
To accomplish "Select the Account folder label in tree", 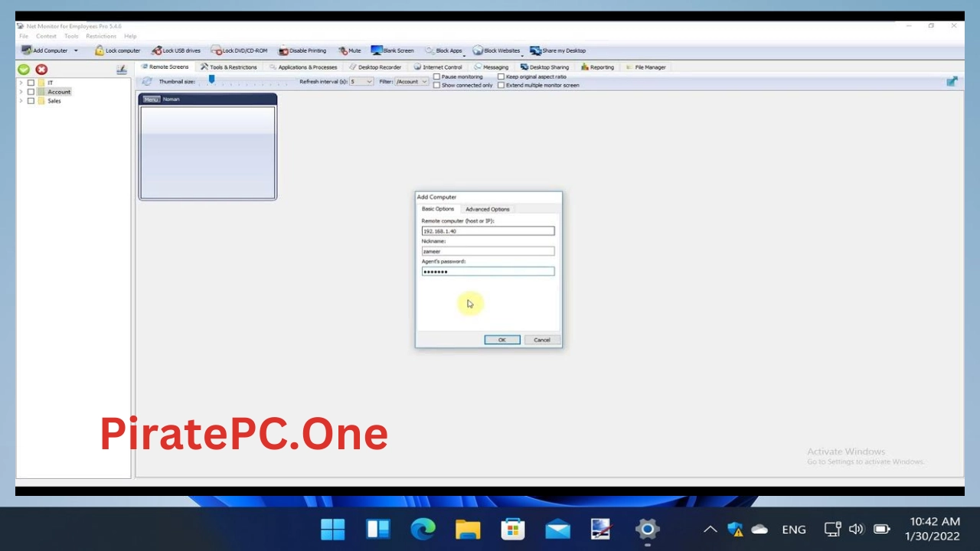I will coord(59,92).
